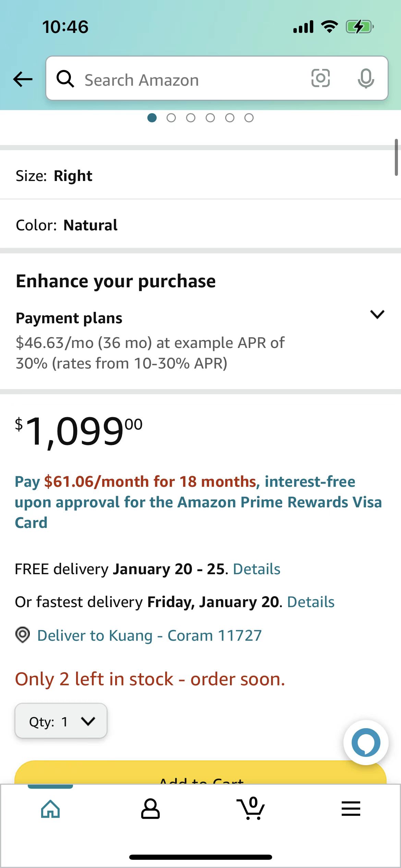Go to Home tab icon

click(50, 809)
